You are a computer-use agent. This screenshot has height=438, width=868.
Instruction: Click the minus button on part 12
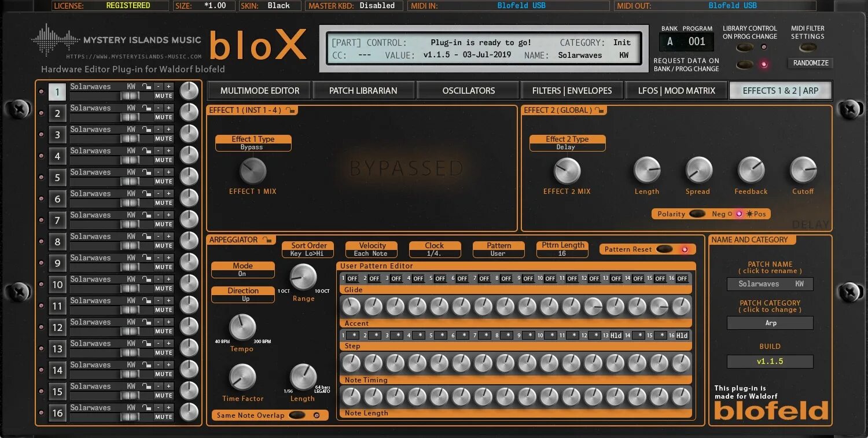click(158, 322)
